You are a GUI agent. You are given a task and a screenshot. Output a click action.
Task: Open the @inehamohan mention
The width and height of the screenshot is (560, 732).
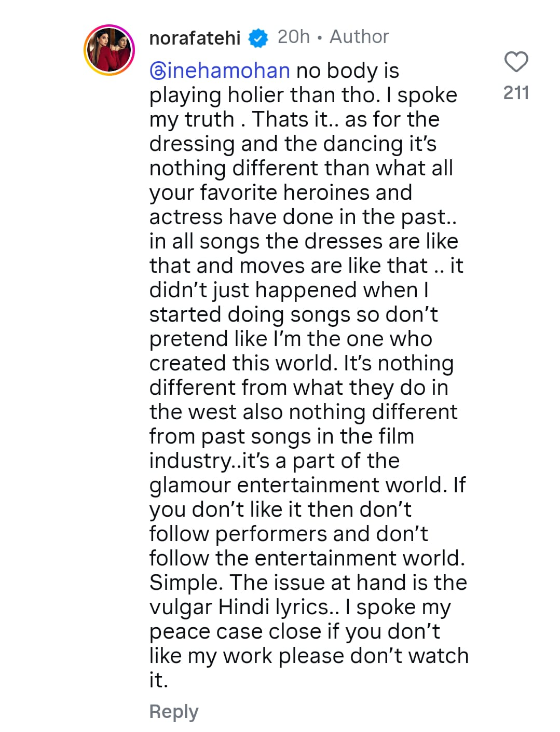point(218,70)
